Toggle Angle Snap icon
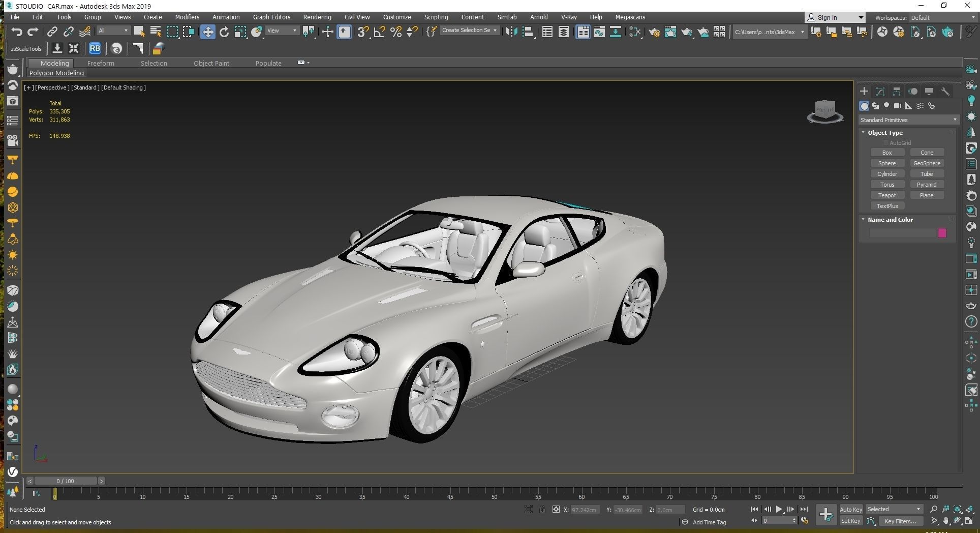This screenshot has width=980, height=533. [379, 32]
